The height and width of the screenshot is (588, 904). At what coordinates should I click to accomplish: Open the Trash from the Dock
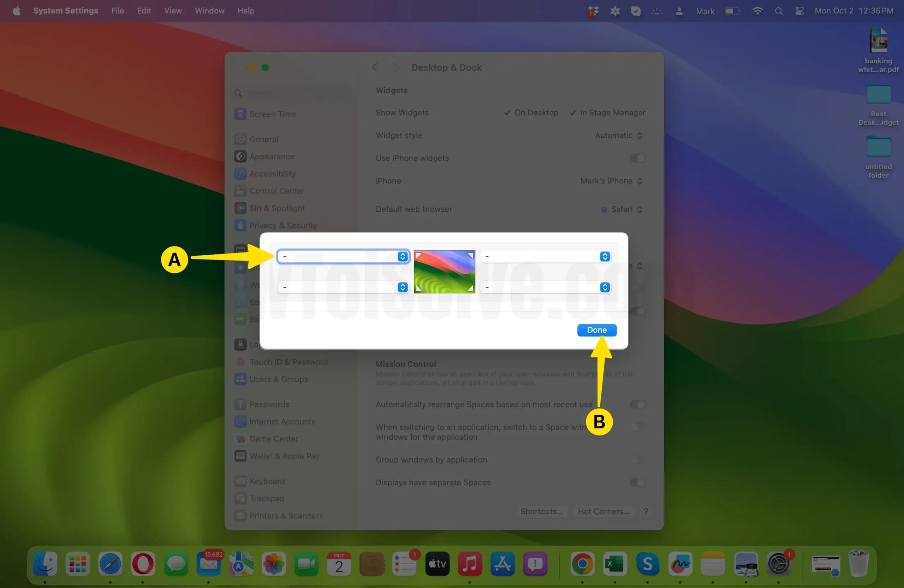(x=860, y=565)
